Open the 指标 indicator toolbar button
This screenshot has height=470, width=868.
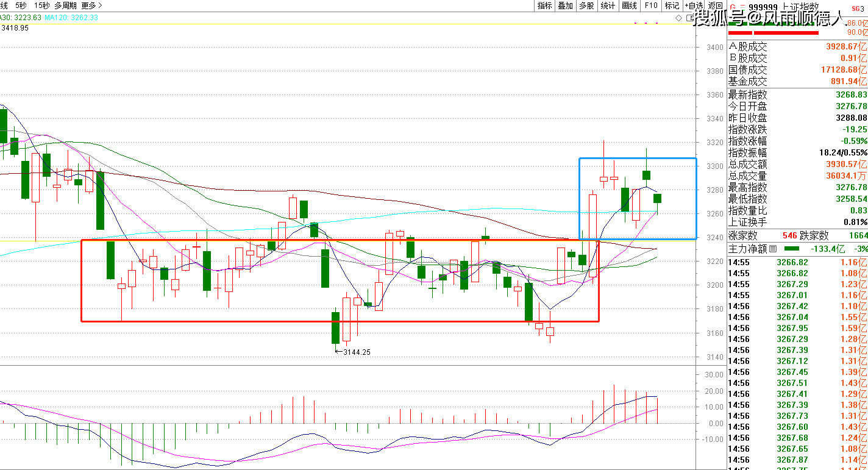(x=544, y=5)
